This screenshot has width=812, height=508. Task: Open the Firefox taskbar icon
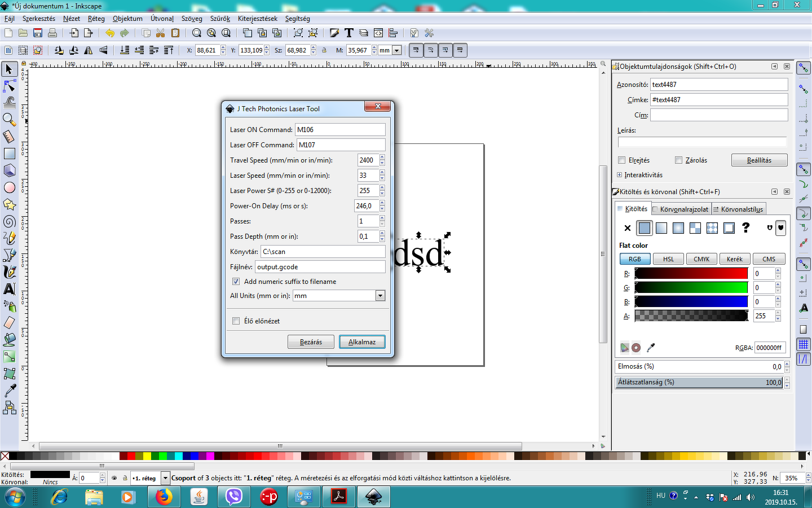tap(164, 497)
